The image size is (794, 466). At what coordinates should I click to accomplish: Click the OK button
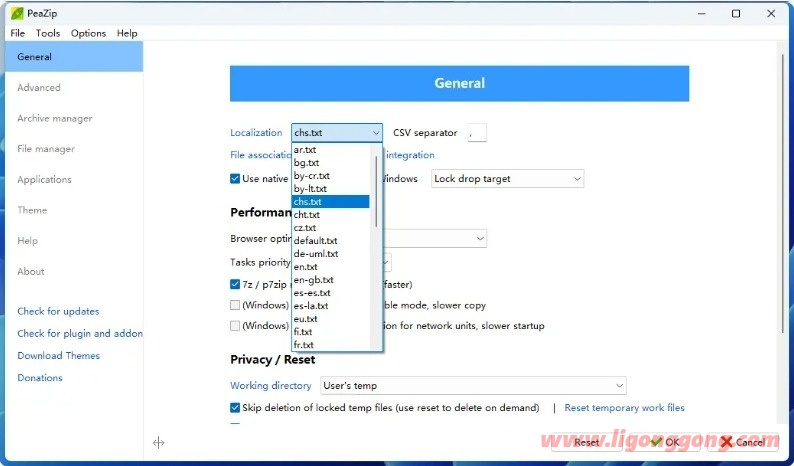click(x=665, y=442)
